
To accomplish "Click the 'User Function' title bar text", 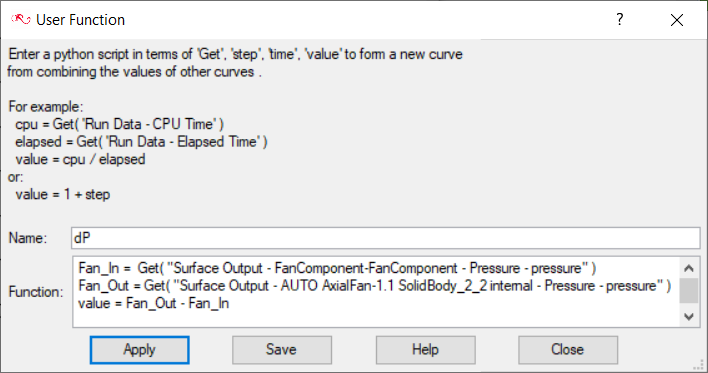I will pos(80,20).
